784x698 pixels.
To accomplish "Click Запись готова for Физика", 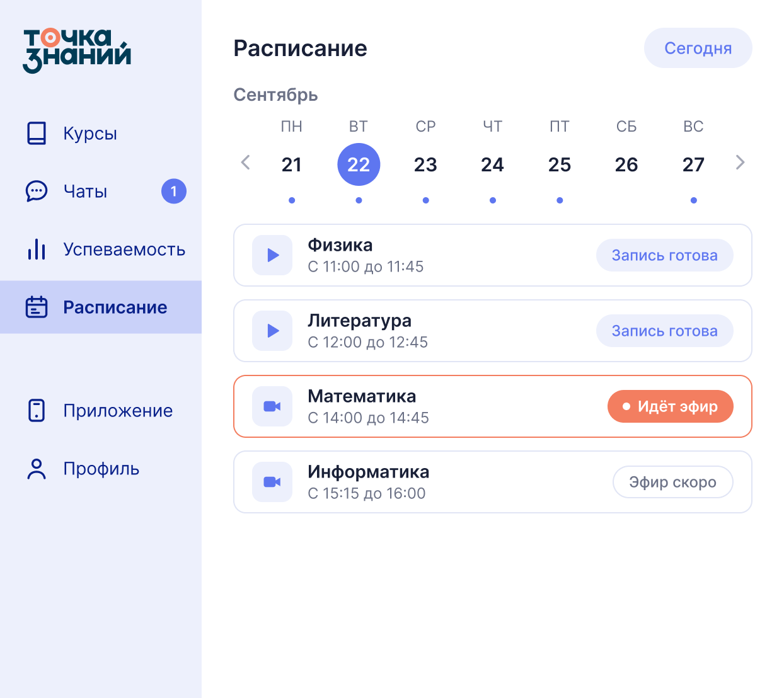I will pos(665,255).
